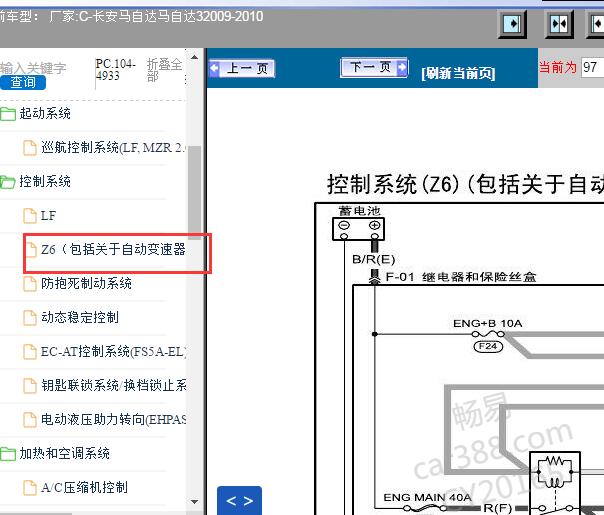
Task: Collapse the 控制系统 folder
Action: pyautogui.click(x=45, y=181)
